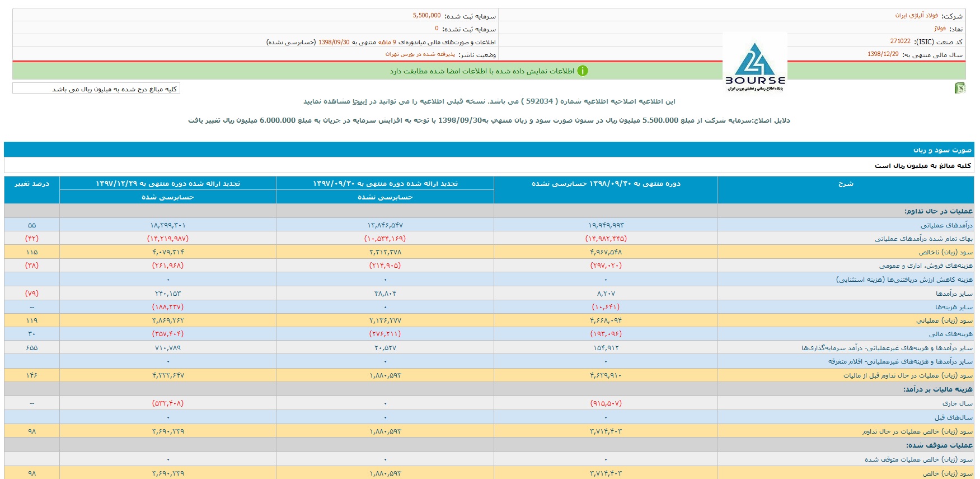980x479 pixels.
Task: Select the company name 'فولاد آلیاژی ایران'
Action: point(916,16)
